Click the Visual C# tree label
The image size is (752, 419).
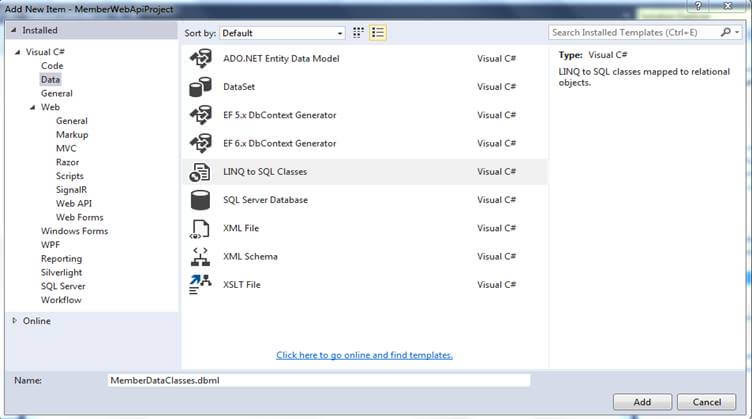(45, 52)
